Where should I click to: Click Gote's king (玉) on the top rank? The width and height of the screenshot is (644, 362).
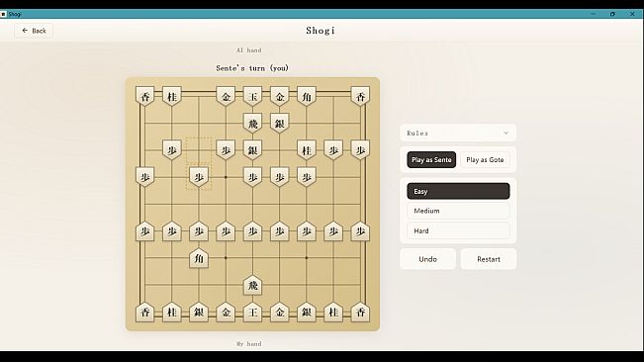(x=252, y=97)
